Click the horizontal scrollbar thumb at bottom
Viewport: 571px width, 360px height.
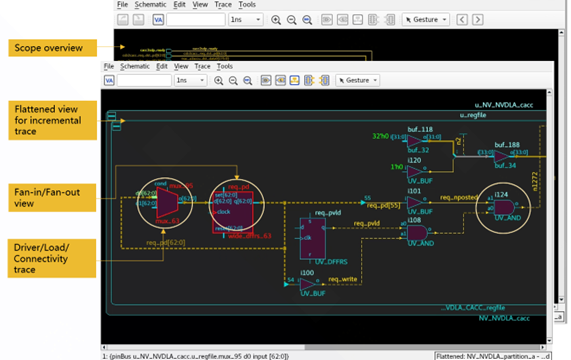tap(422, 347)
